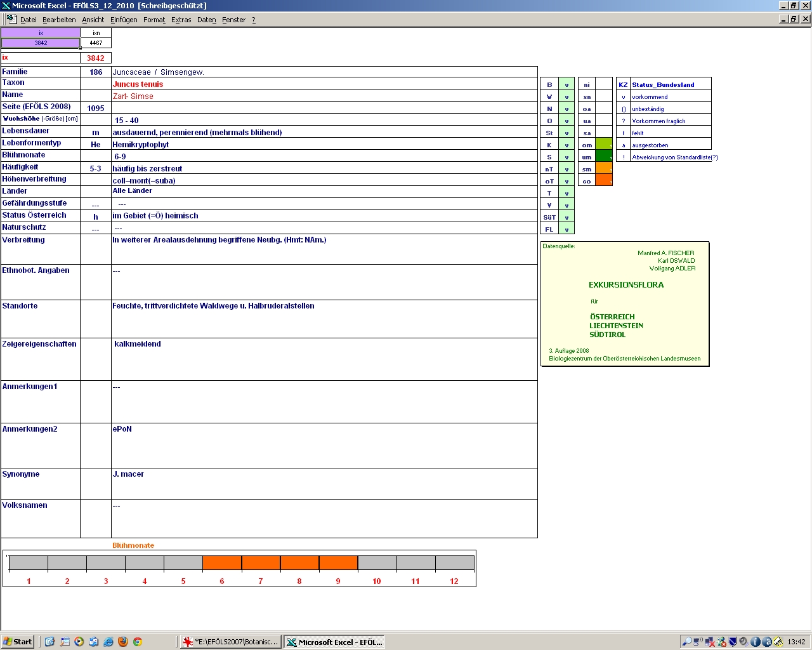Click the light green om color cell
The height and width of the screenshot is (650, 812).
point(604,145)
